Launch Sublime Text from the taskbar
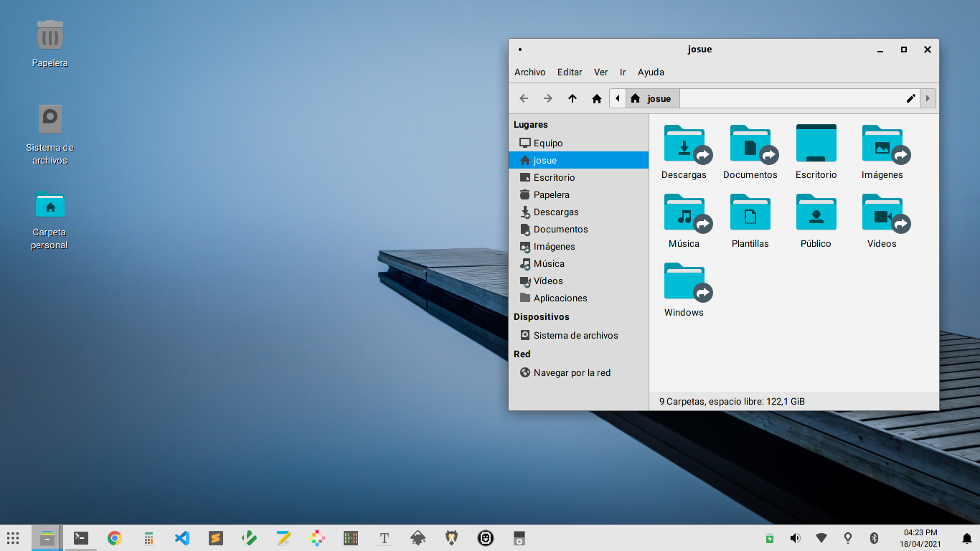The image size is (980, 551). pos(216,538)
